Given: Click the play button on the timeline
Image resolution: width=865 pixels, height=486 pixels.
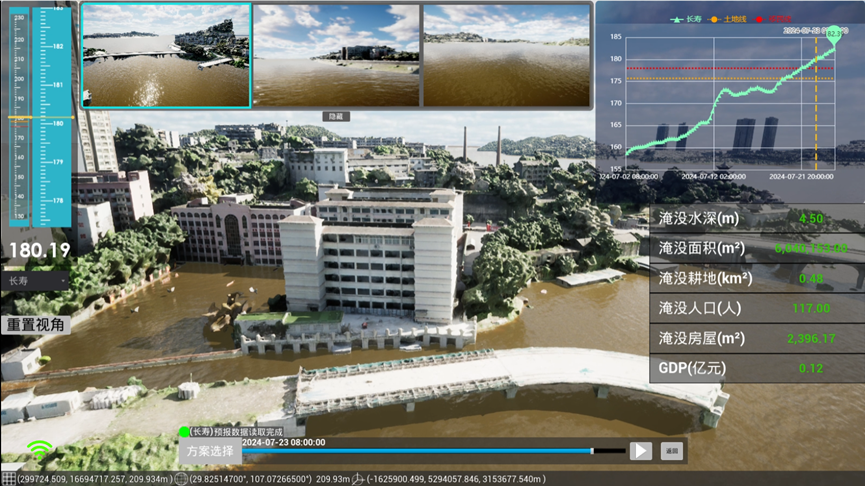Looking at the screenshot, I should point(640,451).
